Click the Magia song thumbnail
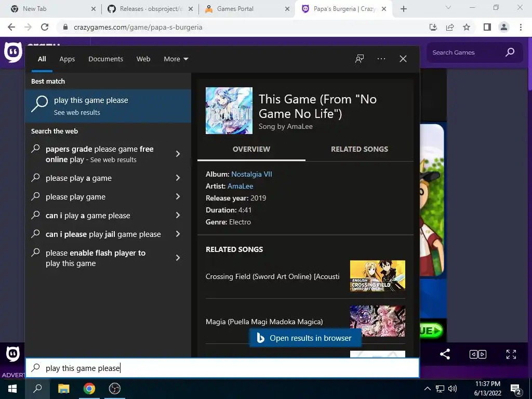Screen dimensions: 532x399 point(377,321)
